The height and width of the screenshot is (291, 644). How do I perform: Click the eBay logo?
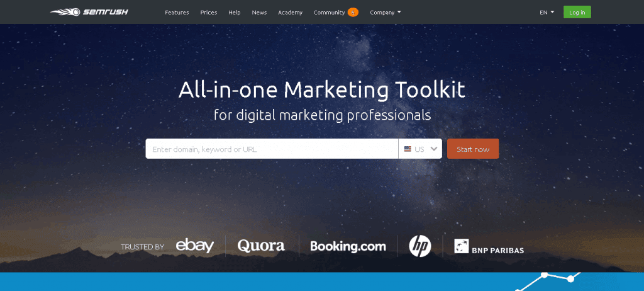[195, 246]
